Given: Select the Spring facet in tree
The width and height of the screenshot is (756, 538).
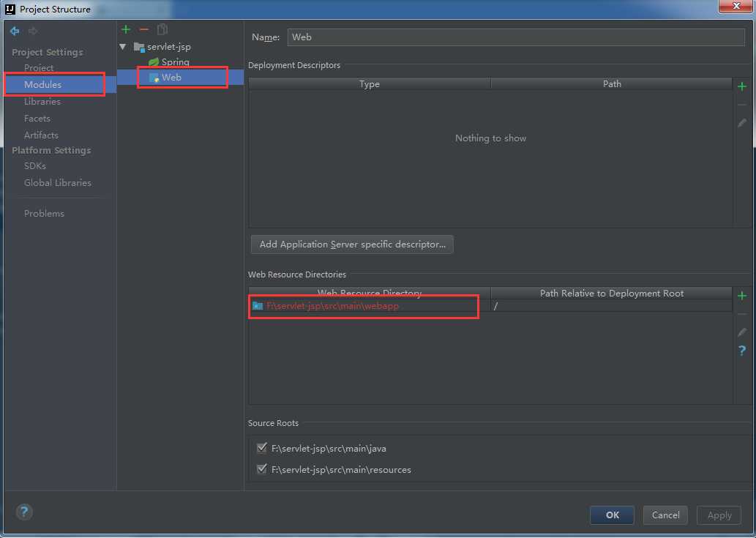Looking at the screenshot, I should coord(176,62).
